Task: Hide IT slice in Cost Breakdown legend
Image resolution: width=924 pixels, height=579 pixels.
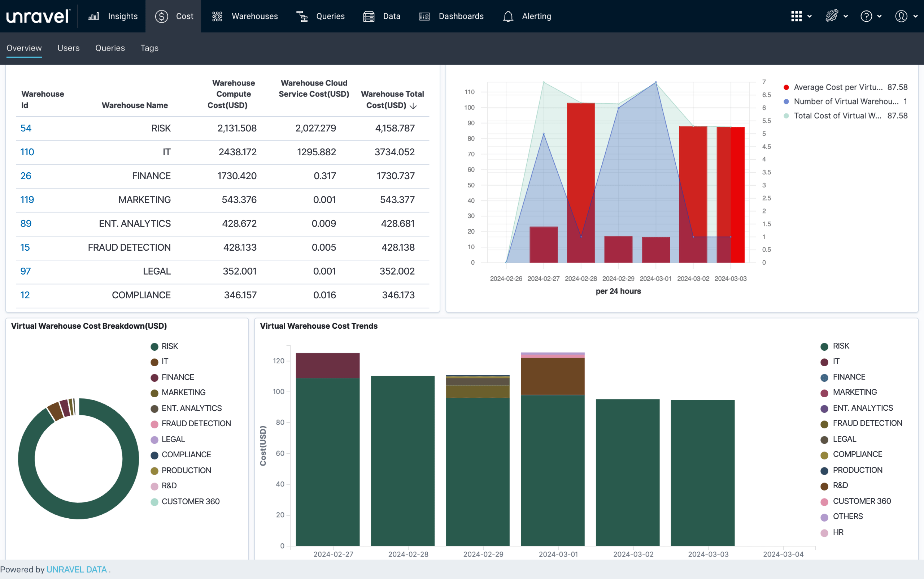Action: 165,362
